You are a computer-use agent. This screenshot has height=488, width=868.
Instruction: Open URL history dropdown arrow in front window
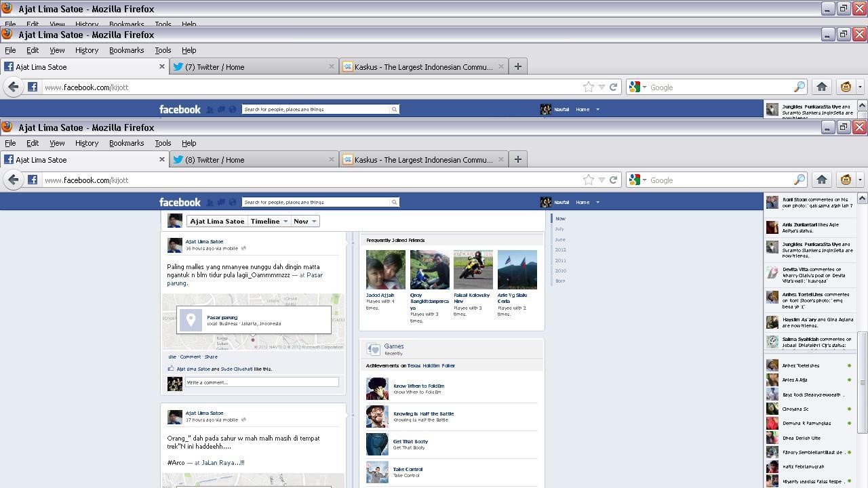pyautogui.click(x=601, y=180)
